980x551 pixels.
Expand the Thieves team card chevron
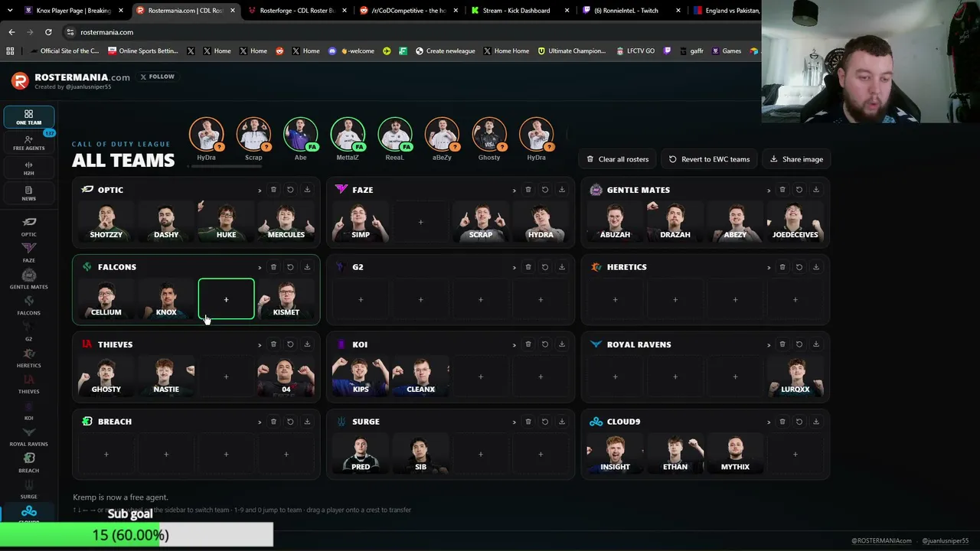(x=260, y=344)
